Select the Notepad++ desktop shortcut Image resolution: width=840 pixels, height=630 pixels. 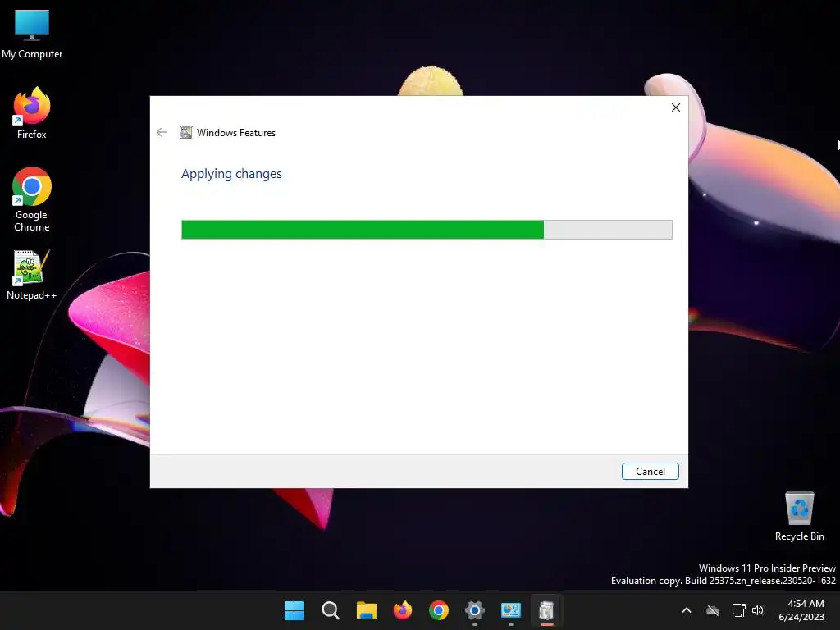(32, 275)
